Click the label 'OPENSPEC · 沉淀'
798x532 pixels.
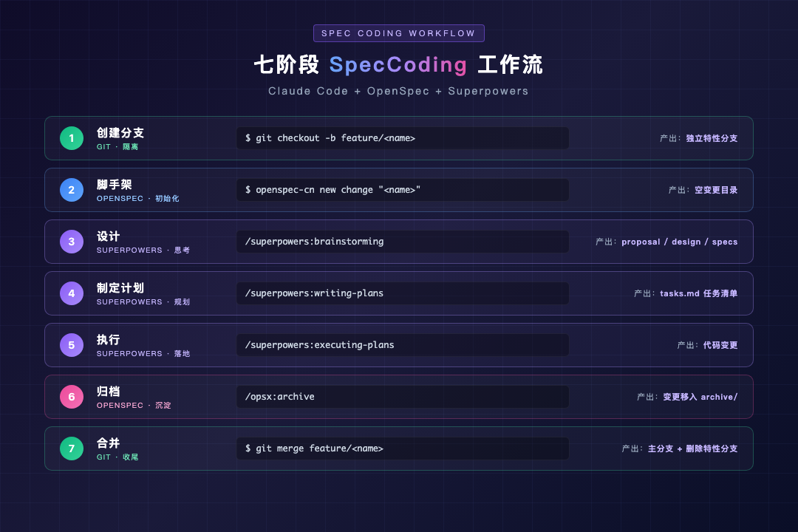[134, 405]
